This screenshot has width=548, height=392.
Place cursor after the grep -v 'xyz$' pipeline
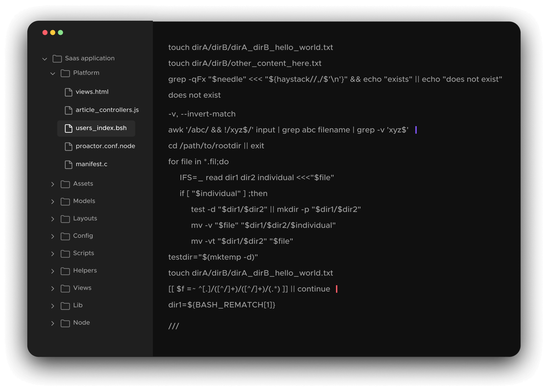pyautogui.click(x=416, y=130)
